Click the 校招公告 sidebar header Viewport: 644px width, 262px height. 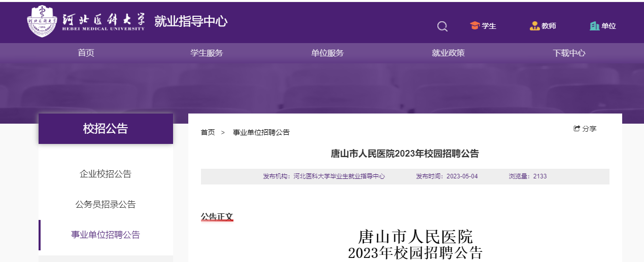pyautogui.click(x=106, y=129)
